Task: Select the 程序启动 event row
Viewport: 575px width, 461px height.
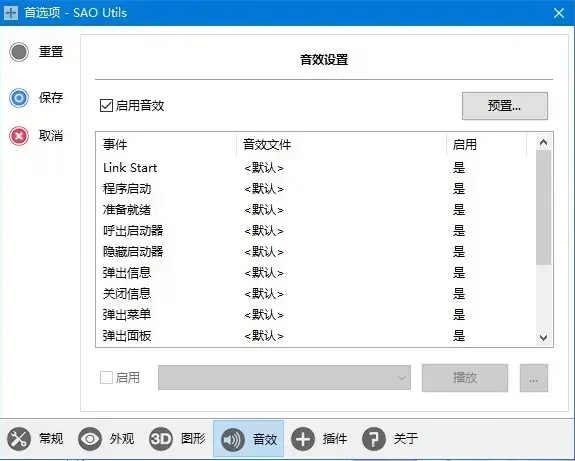Action: click(316, 189)
